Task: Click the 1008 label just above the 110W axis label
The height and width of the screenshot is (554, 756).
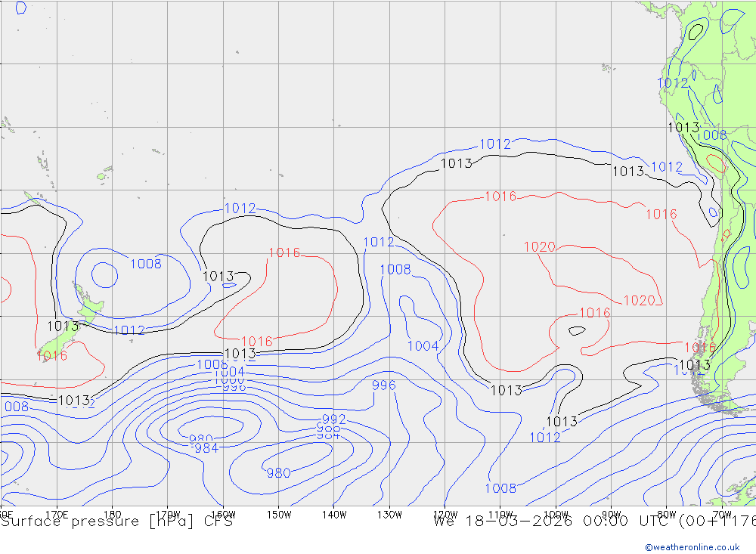Action: click(x=500, y=488)
